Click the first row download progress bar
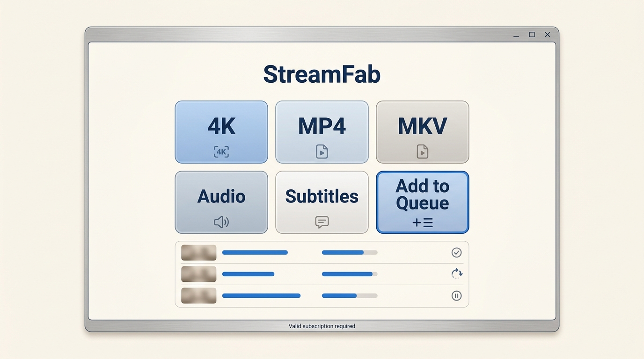 point(350,252)
